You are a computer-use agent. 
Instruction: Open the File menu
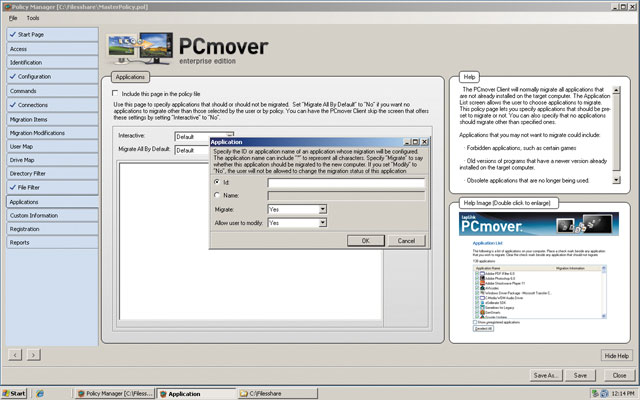coord(13,18)
